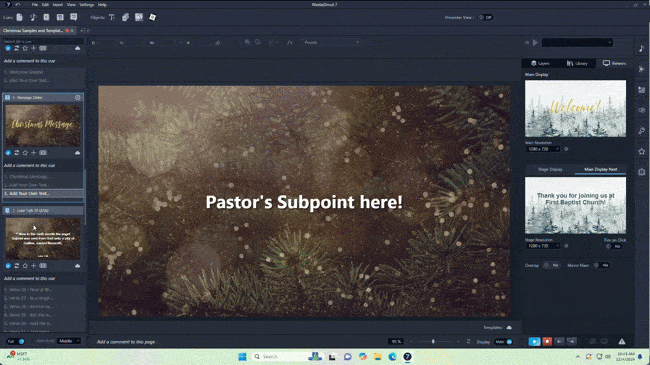
Task: Open the Main Resolution 1280 x 720 dropdown
Action: click(x=543, y=149)
